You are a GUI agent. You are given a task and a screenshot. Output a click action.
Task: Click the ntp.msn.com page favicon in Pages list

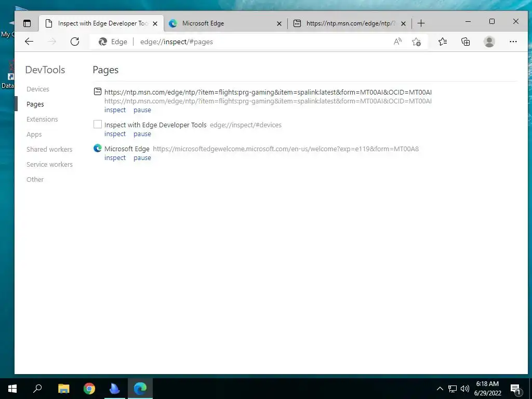click(98, 91)
